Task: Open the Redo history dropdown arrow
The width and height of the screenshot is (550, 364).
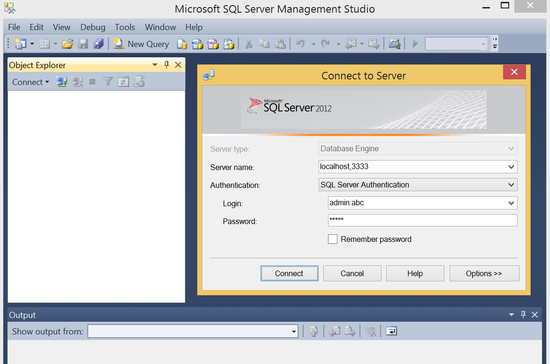Action: point(338,44)
